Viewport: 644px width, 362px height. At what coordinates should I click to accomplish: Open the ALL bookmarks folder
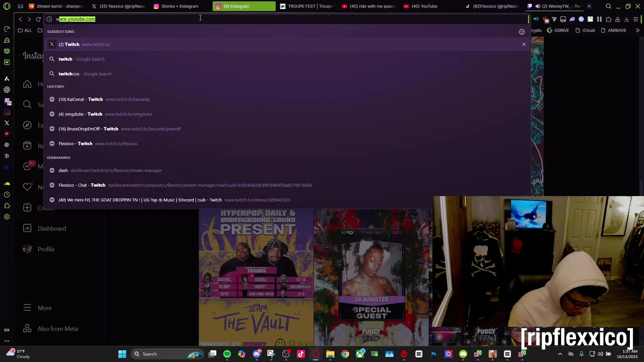[x=25, y=30]
